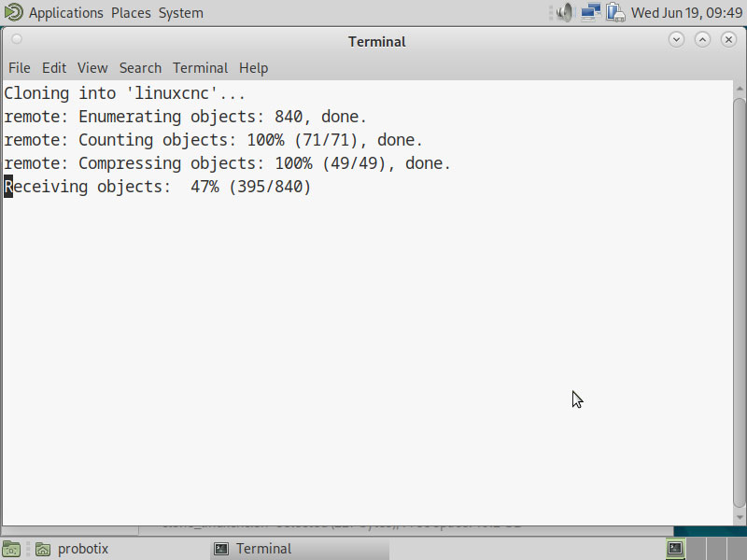The width and height of the screenshot is (747, 560).
Task: Click the MATE logo icon
Action: 13,12
